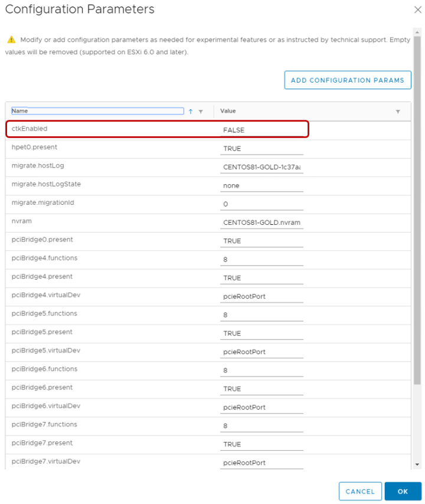Open the Name column filter dropdown

201,112
